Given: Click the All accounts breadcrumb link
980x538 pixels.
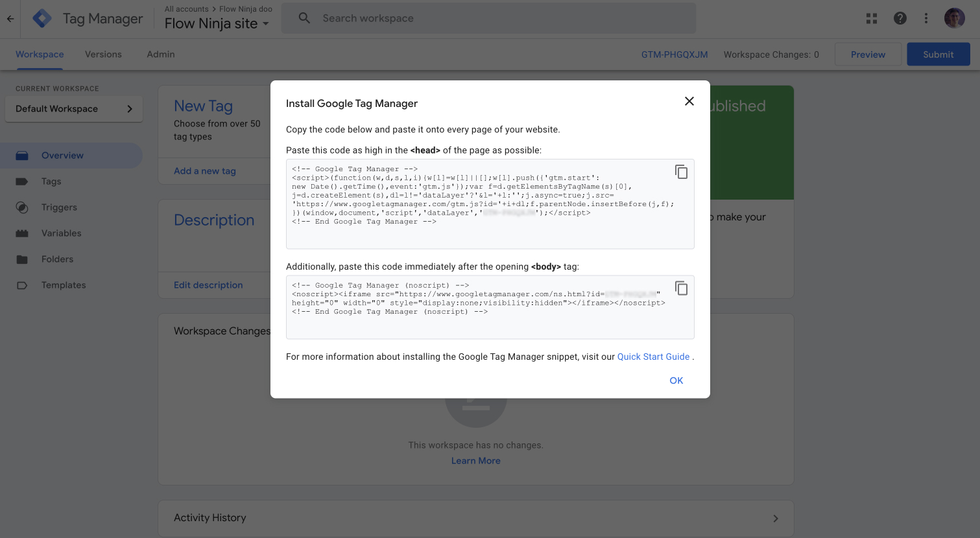Looking at the screenshot, I should [x=187, y=9].
